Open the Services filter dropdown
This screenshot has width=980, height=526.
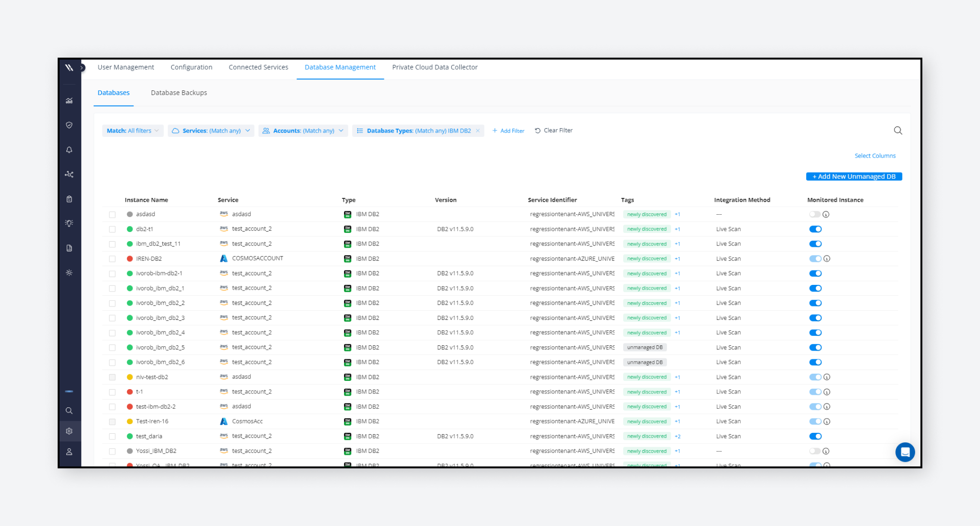click(x=210, y=130)
